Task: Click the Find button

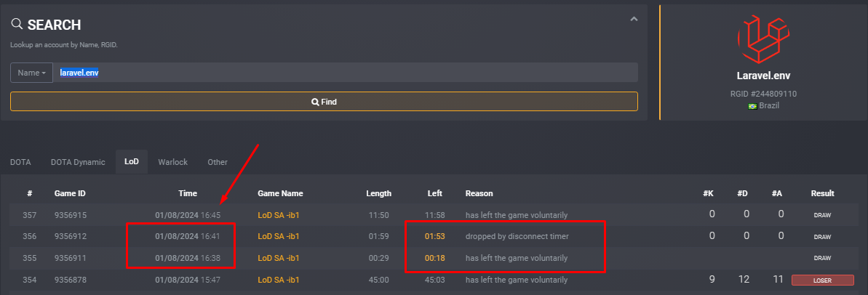Action: coord(324,102)
